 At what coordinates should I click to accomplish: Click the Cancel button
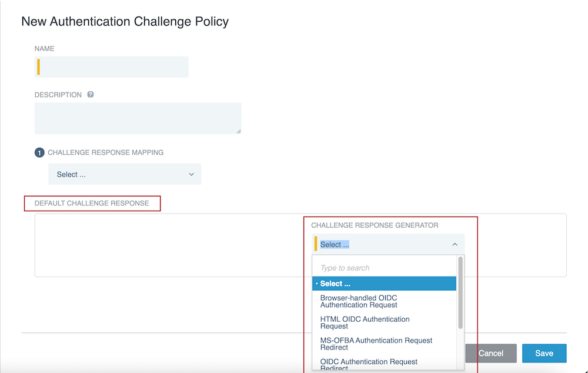tap(491, 353)
